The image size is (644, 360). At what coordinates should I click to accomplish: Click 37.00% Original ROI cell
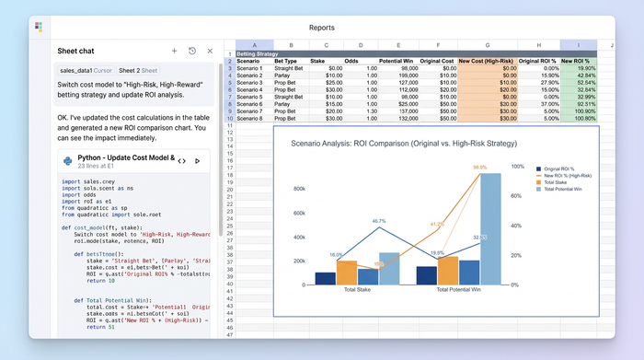click(539, 104)
